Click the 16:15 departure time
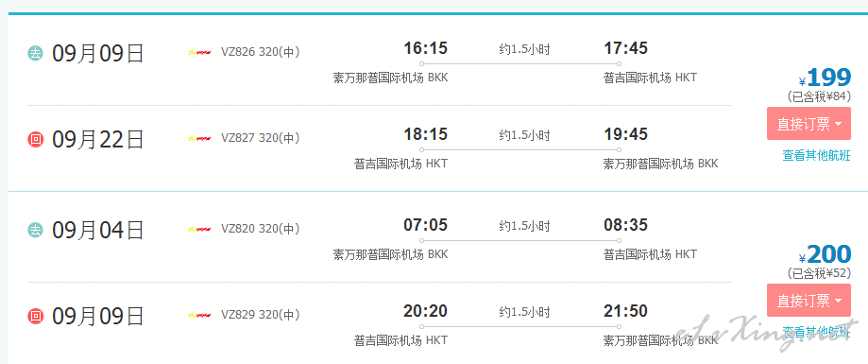Screen dimensions: 868x364 (x=425, y=48)
